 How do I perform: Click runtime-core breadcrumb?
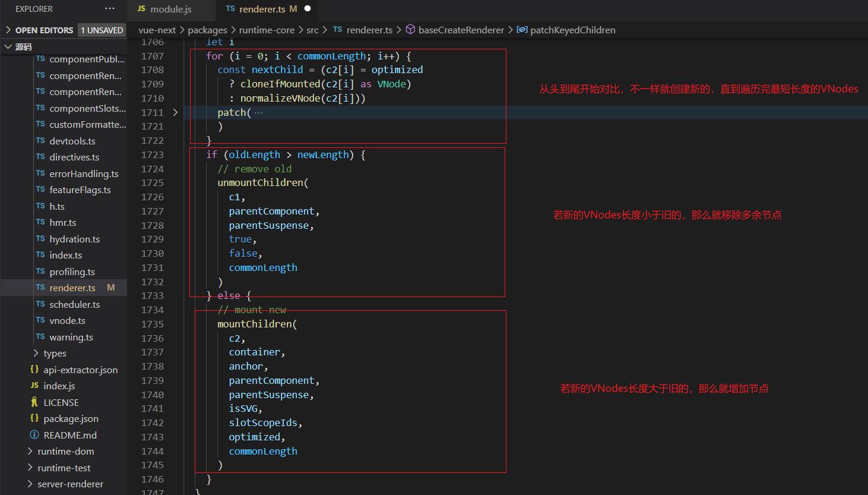[x=267, y=30]
